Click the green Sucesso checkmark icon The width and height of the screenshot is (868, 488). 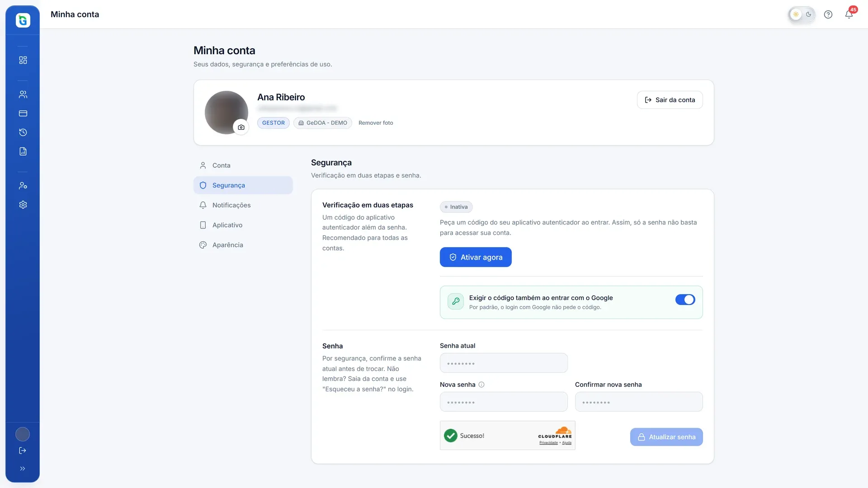451,436
